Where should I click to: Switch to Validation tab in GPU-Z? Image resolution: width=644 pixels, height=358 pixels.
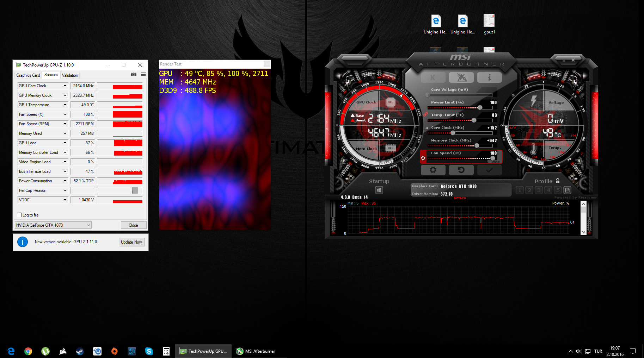pos(70,75)
